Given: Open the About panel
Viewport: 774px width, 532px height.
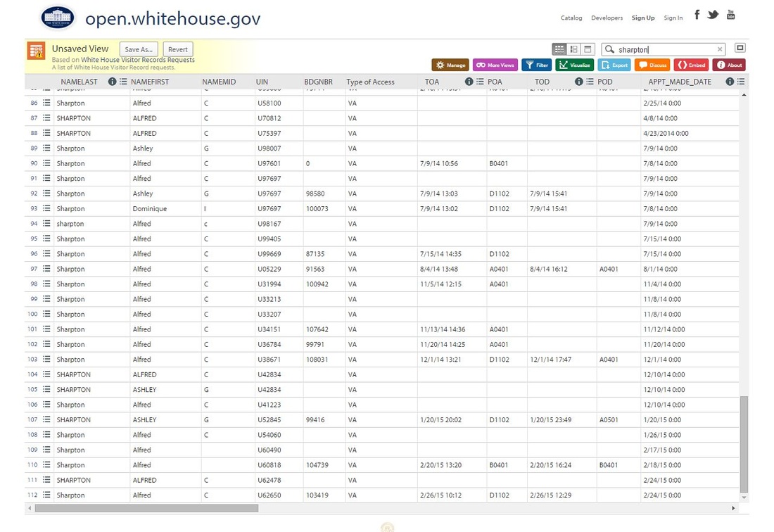Looking at the screenshot, I should pyautogui.click(x=729, y=65).
